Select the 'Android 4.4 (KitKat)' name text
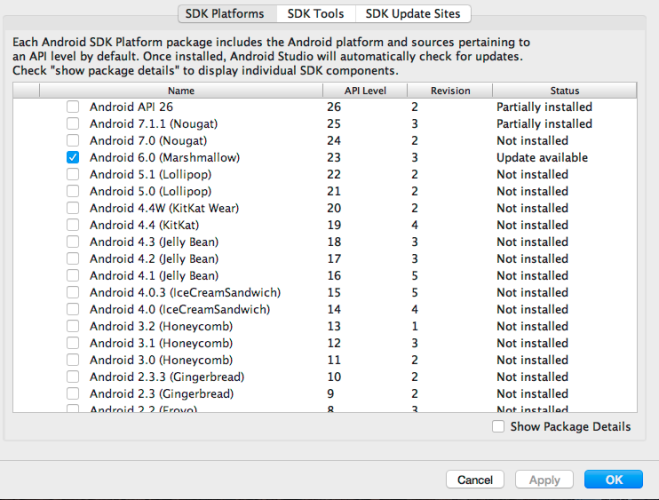Viewport: 659px width, 500px height. pos(144,225)
